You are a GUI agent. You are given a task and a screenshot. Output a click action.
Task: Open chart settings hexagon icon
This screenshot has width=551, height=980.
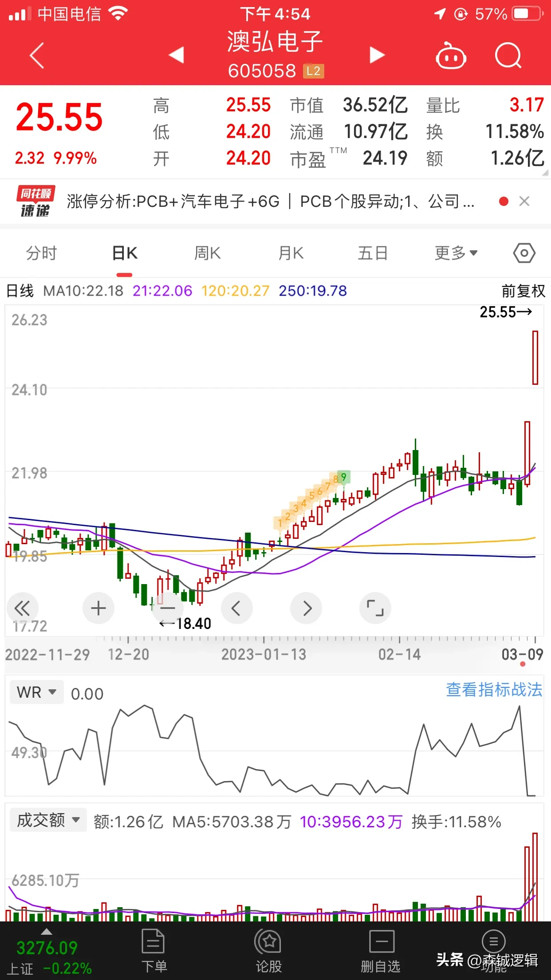click(524, 253)
